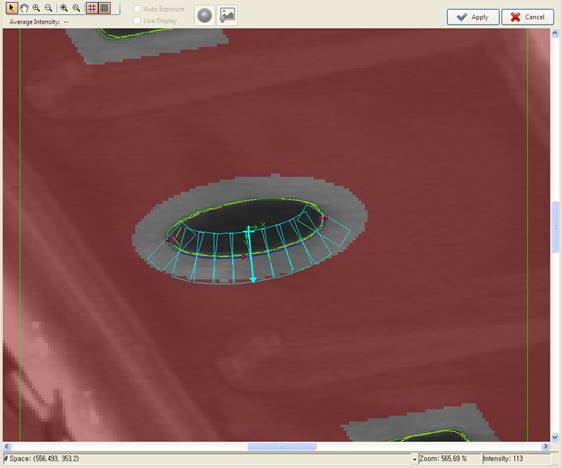Enable the Auto Exposure checkbox
The image size is (562, 468).
tap(137, 9)
